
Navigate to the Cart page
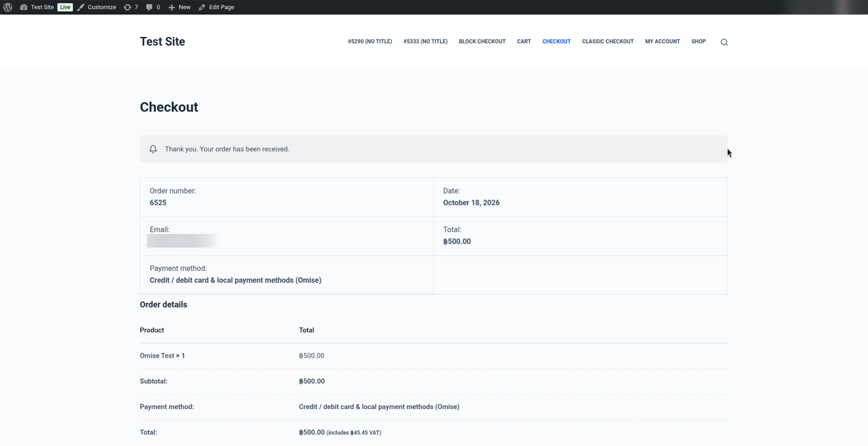tap(524, 42)
